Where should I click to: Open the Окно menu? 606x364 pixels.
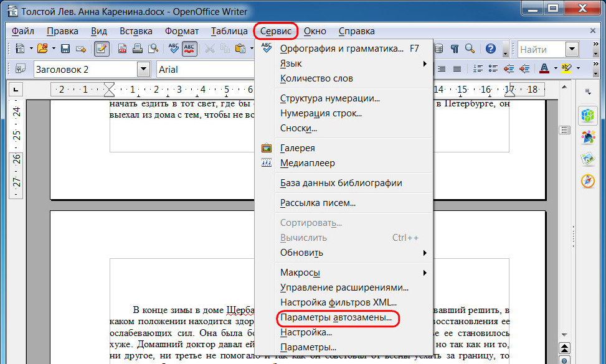click(315, 31)
